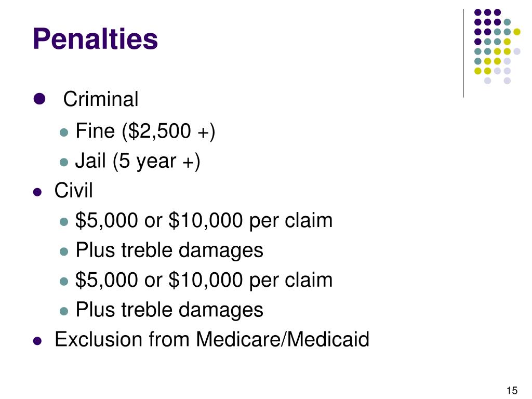Click the Civil heading text

[73, 190]
